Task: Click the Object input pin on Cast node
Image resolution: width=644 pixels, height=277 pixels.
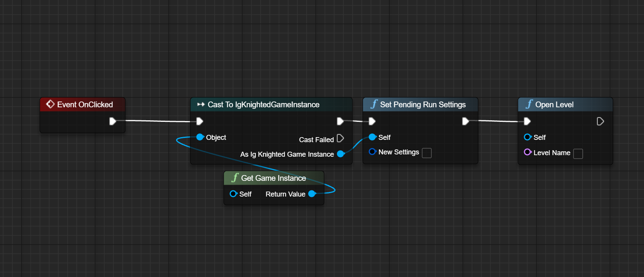Action: [x=200, y=137]
